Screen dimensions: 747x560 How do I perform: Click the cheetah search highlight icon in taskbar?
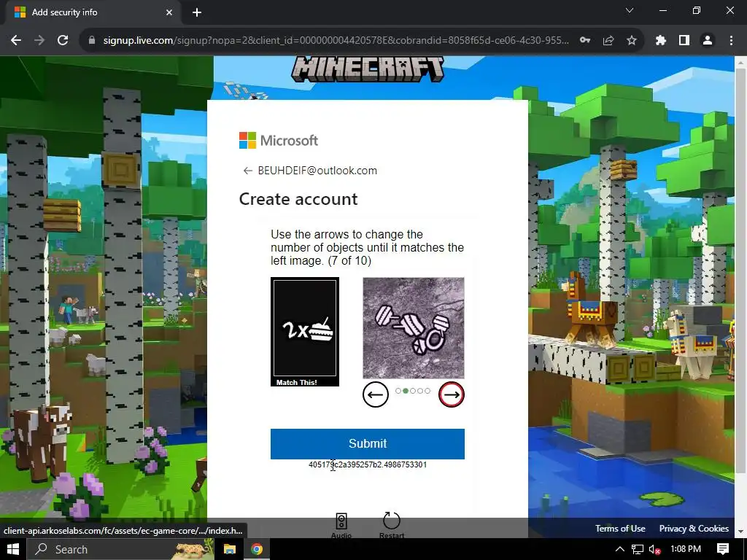tap(193, 550)
